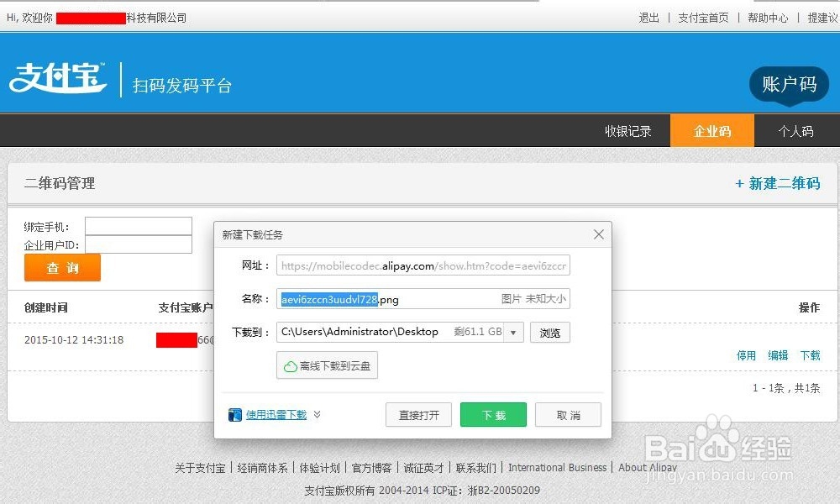Image resolution: width=840 pixels, height=504 pixels.
Task: Click the 联系我们 footer link
Action: point(475,468)
